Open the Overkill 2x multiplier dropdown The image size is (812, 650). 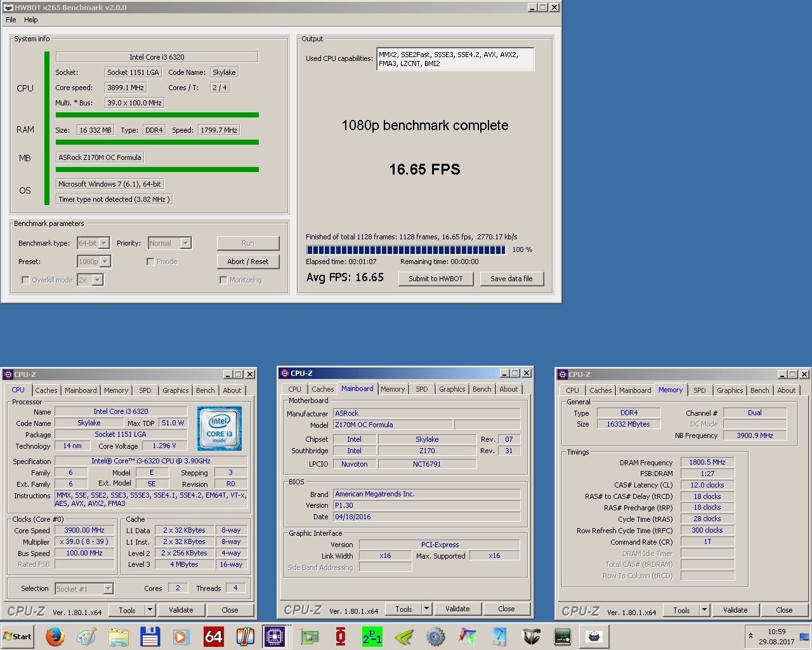click(x=90, y=280)
